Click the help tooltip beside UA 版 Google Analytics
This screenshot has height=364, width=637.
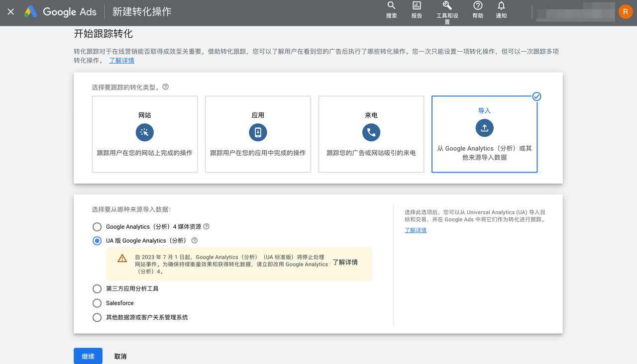(194, 241)
